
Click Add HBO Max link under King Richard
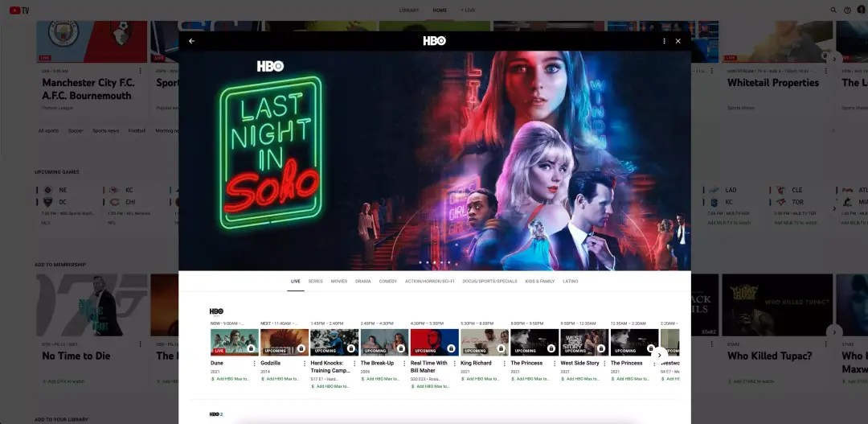coord(481,379)
